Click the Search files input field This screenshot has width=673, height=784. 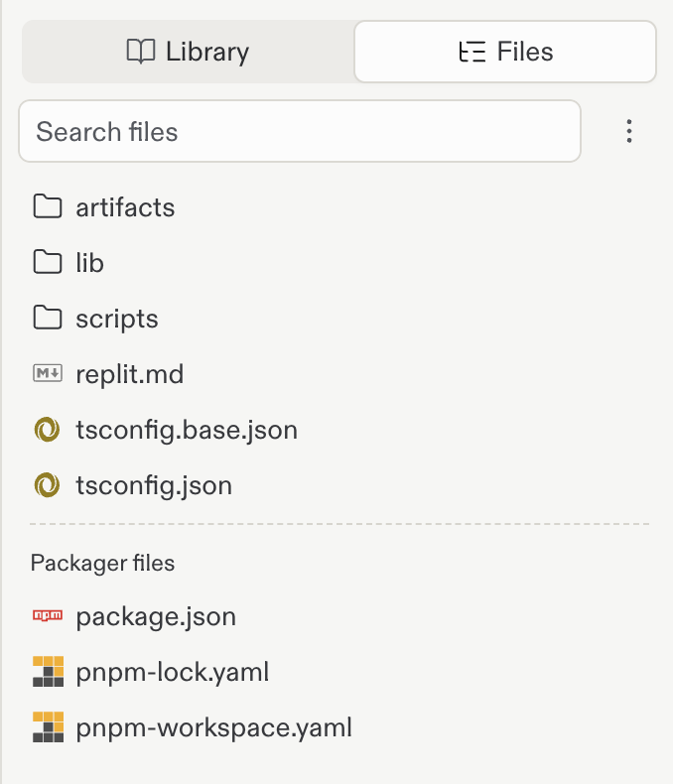pos(300,132)
